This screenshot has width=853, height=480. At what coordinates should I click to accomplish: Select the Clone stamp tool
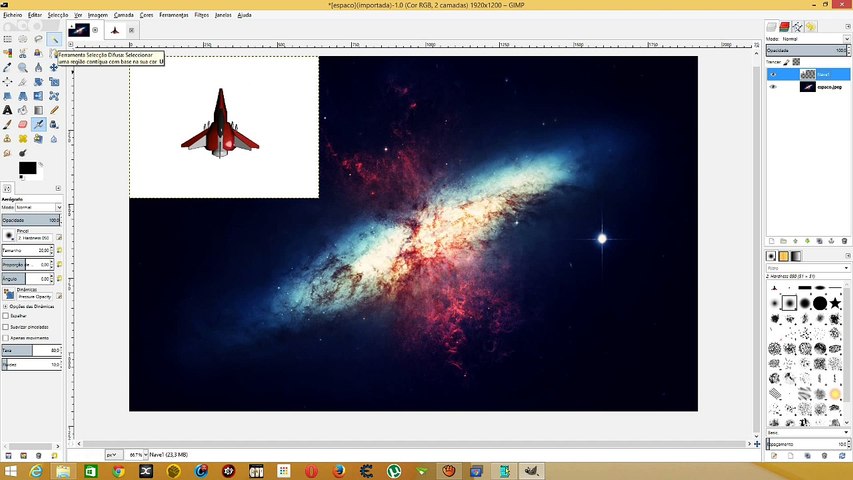pos(8,139)
